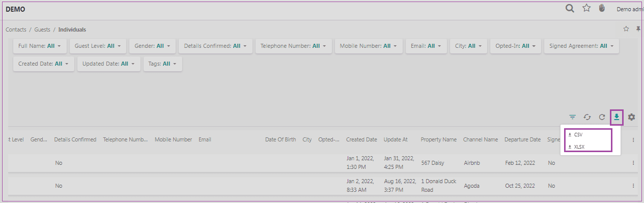Expand the Full Name filter dropdown
Viewport: 644px width, 203px height.
pyautogui.click(x=40, y=46)
